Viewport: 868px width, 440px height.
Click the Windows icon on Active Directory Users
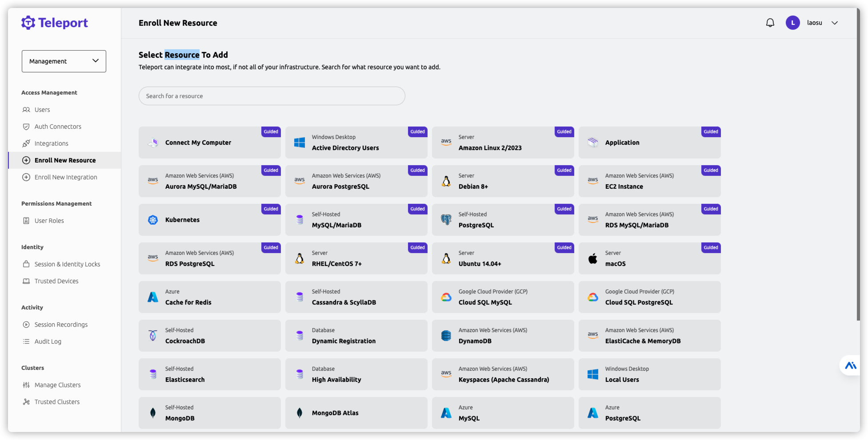300,143
